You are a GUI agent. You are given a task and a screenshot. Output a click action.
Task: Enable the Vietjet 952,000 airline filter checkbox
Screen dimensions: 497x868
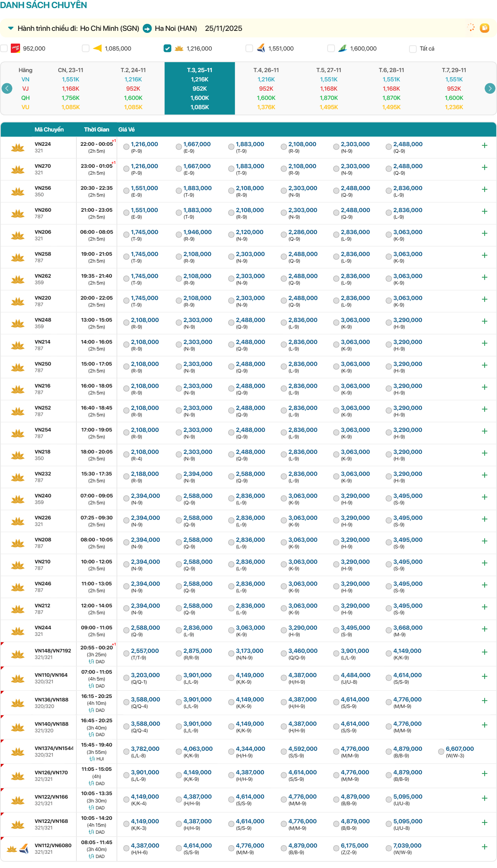click(x=4, y=48)
